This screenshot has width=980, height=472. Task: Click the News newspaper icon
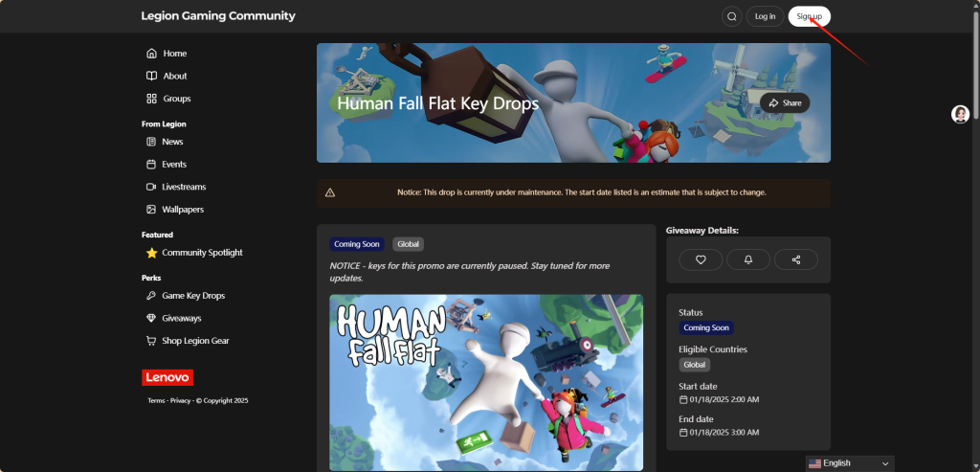[150, 142]
